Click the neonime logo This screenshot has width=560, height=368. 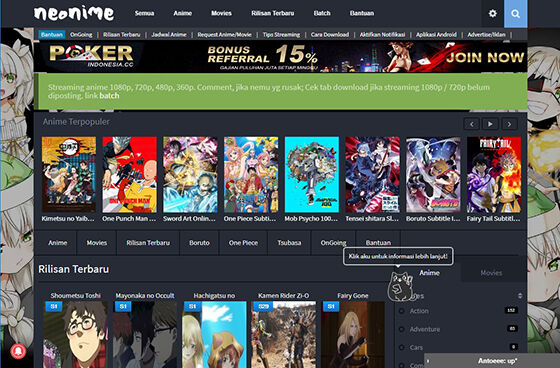click(x=74, y=14)
